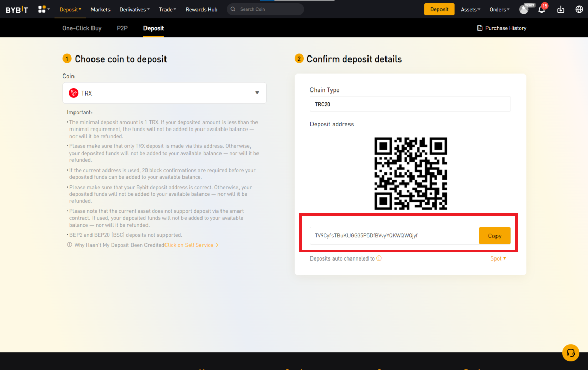
Task: Click the download app icon
Action: pos(561,9)
